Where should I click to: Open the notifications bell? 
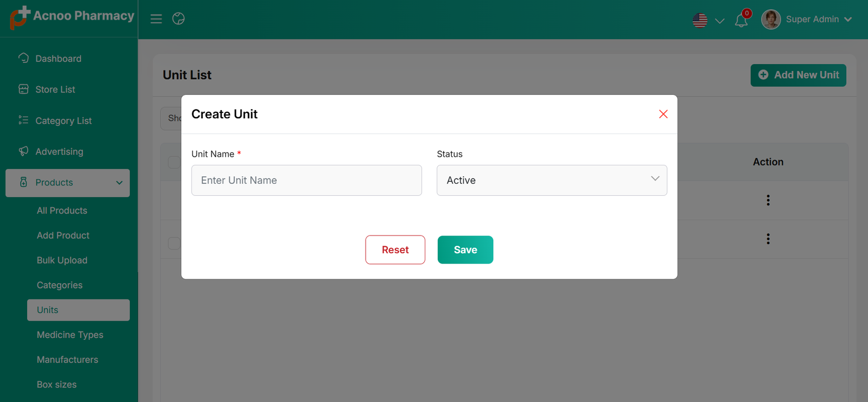(741, 21)
